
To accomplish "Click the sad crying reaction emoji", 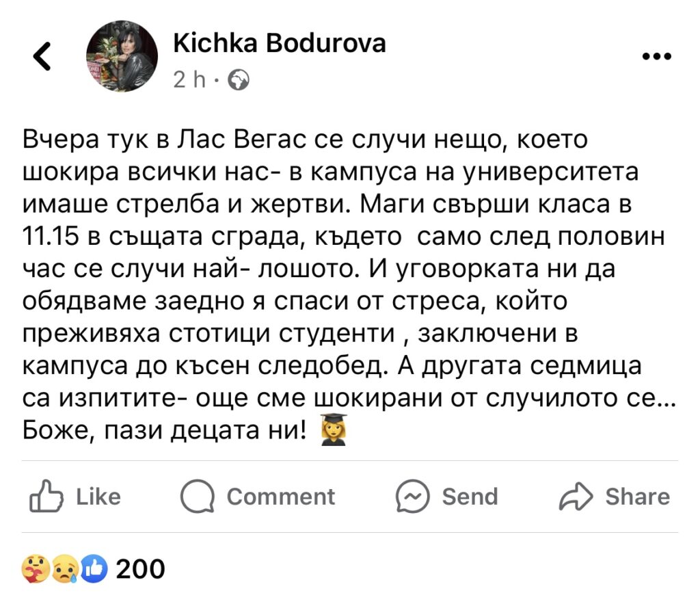I will pos(66,568).
